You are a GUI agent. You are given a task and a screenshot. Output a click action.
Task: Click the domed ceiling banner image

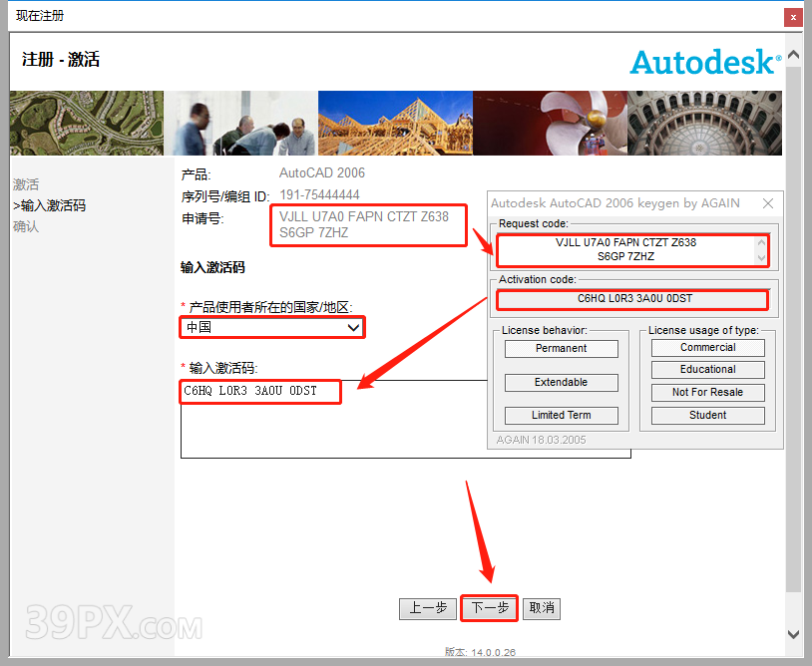click(703, 123)
